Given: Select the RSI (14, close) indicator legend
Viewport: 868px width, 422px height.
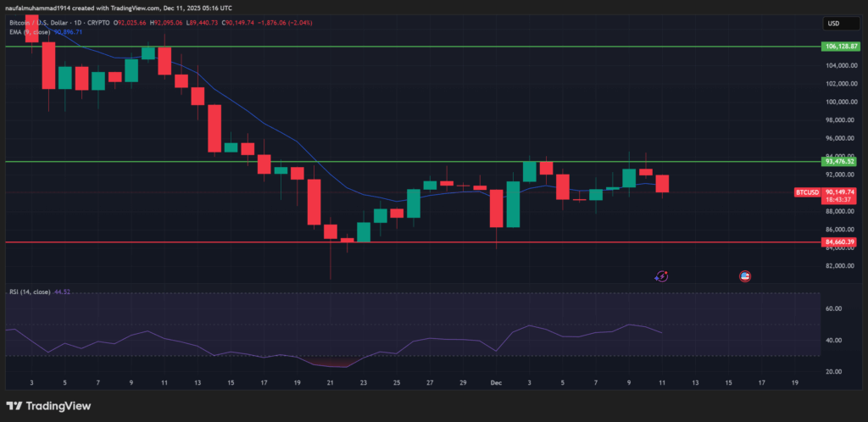Looking at the screenshot, I should pyautogui.click(x=29, y=292).
